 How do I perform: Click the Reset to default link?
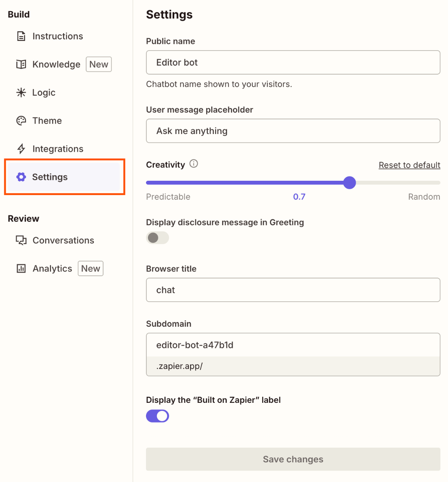pos(409,165)
